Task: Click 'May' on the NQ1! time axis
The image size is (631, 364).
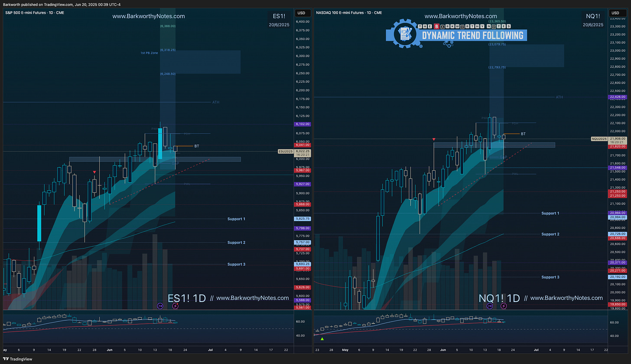Action: click(x=345, y=349)
